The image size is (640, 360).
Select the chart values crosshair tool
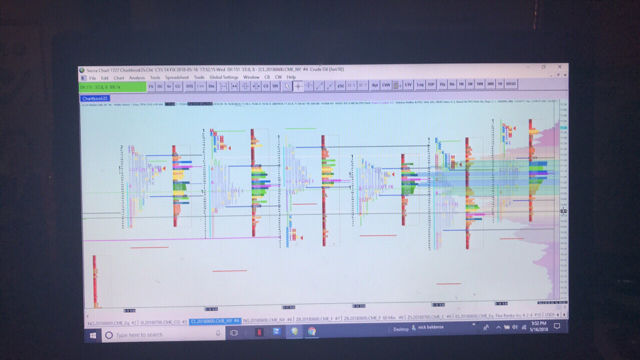coord(298,86)
